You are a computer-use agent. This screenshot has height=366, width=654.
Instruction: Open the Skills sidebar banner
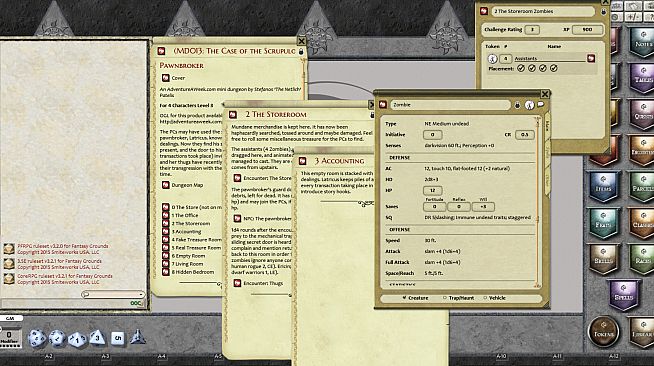pos(603,260)
